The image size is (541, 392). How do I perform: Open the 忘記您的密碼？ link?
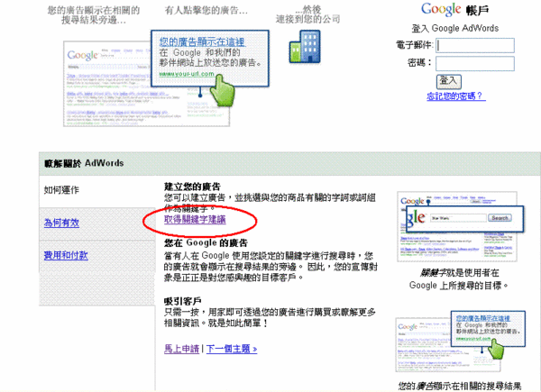[456, 96]
